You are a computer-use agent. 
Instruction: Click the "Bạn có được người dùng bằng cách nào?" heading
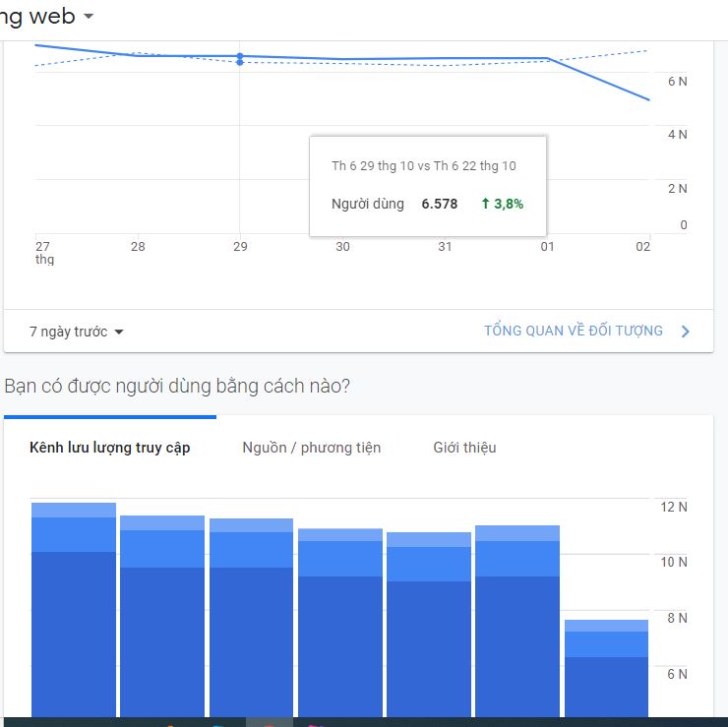[177, 387]
